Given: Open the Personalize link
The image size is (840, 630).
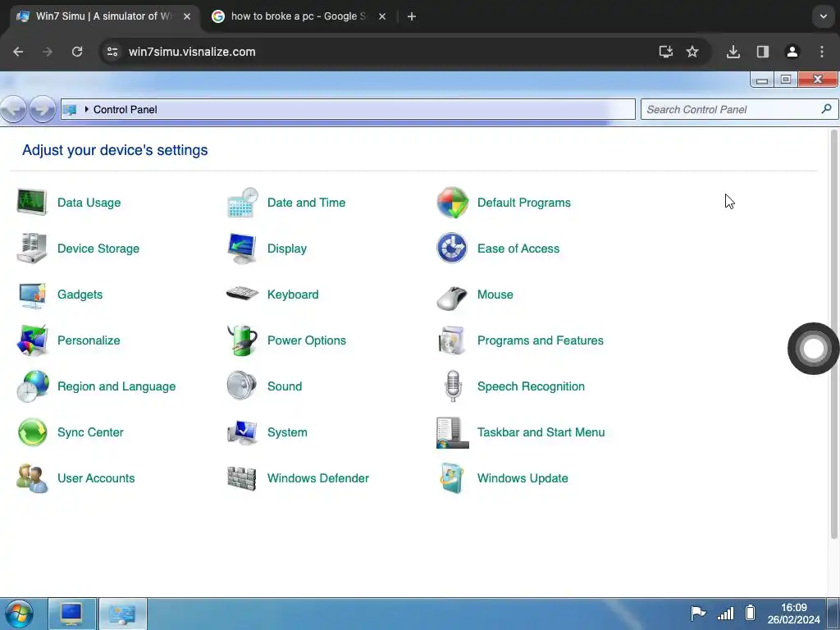Looking at the screenshot, I should click(x=89, y=340).
